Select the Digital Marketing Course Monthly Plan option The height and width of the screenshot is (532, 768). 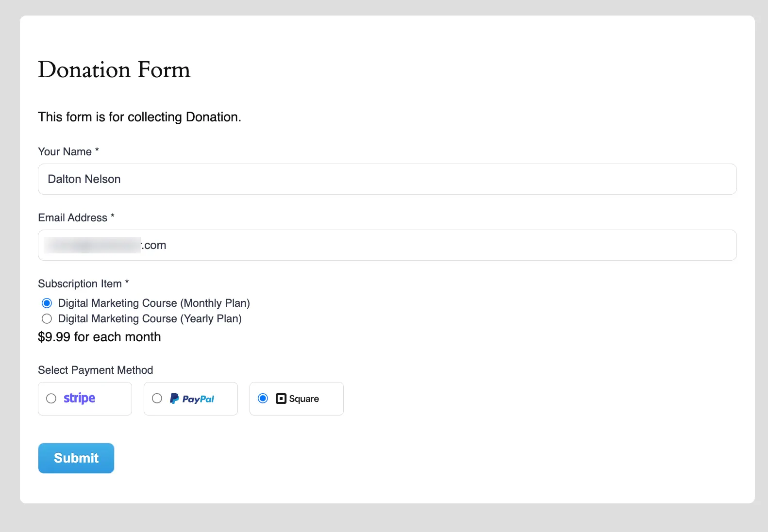tap(47, 303)
